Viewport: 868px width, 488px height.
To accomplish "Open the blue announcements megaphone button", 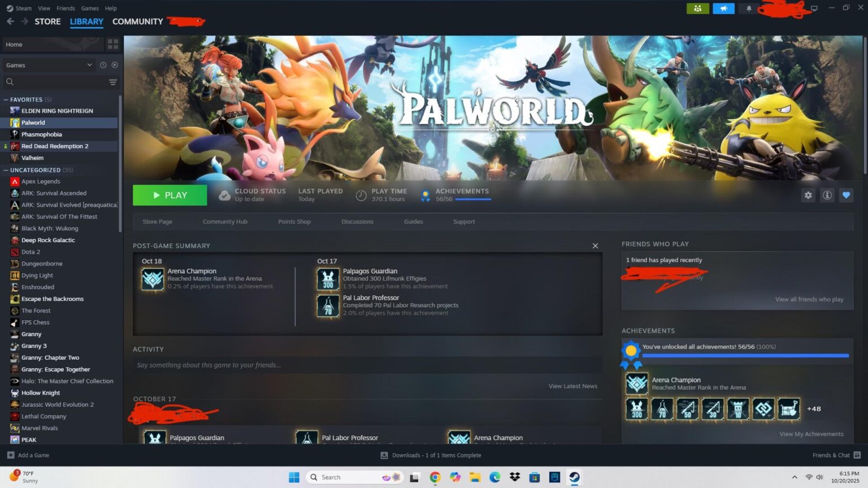I will click(x=723, y=8).
